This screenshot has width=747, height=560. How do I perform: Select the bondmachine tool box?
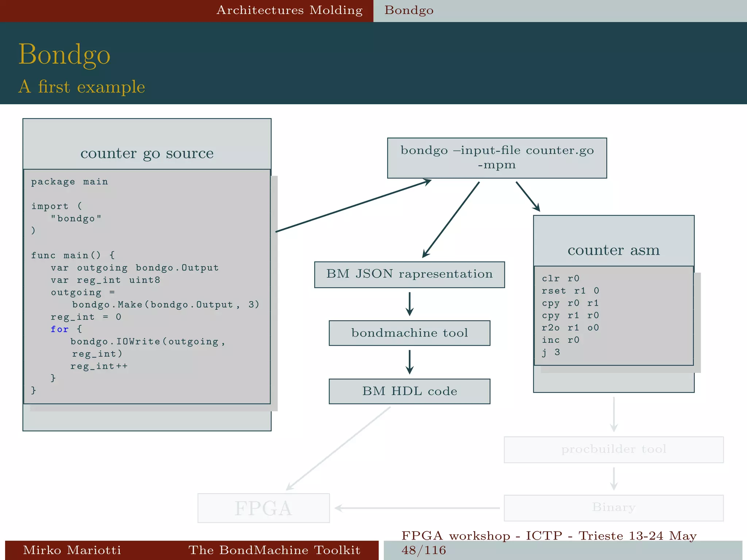409,333
